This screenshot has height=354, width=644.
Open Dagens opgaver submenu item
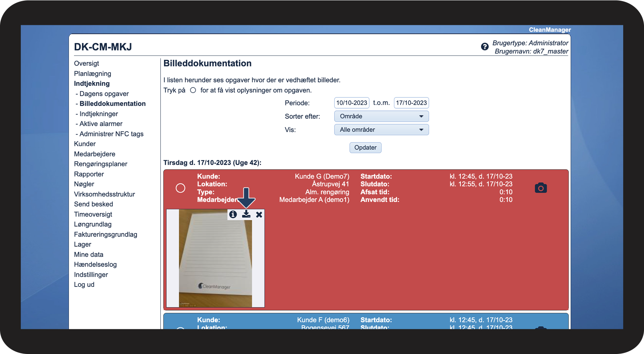click(x=104, y=94)
